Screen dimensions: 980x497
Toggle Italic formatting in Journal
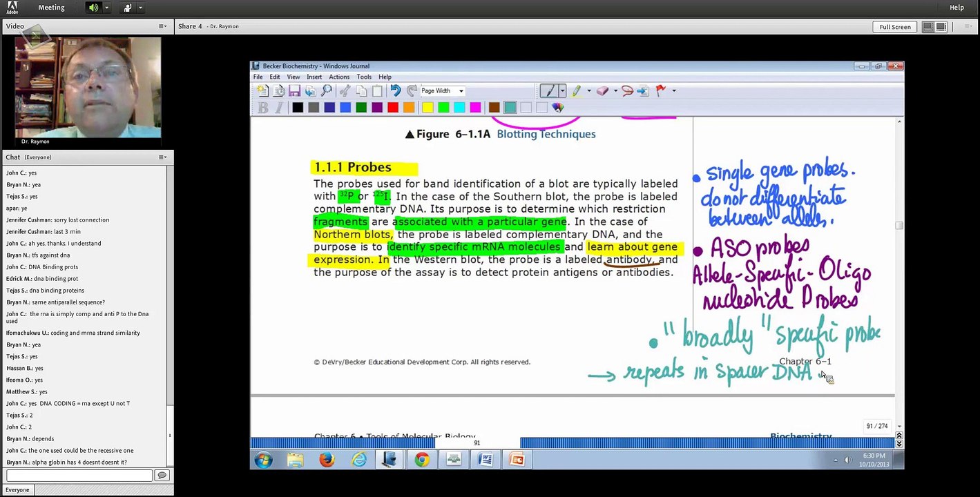pyautogui.click(x=279, y=108)
